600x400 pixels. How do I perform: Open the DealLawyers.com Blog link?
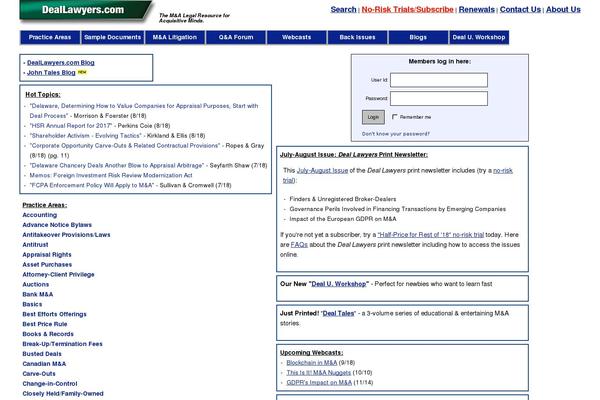click(x=60, y=63)
